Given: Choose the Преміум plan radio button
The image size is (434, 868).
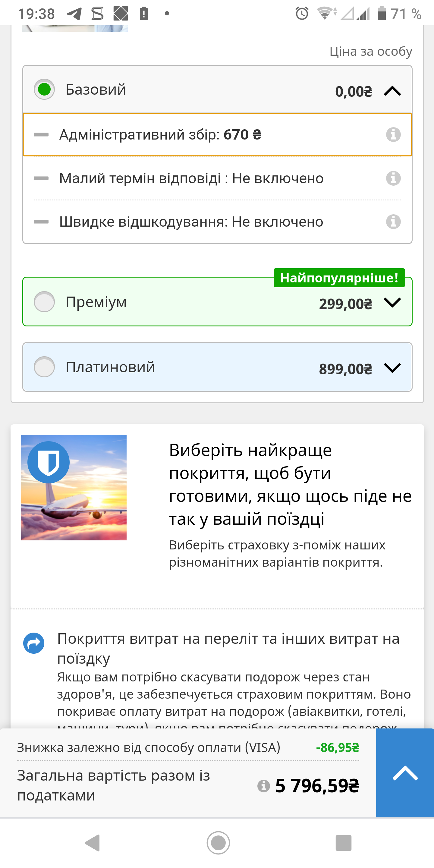Looking at the screenshot, I should tap(45, 302).
